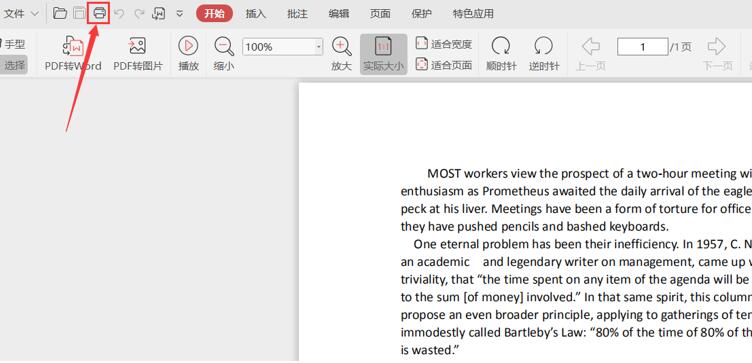This screenshot has width=752, height=363.
Task: Rotate page 逆时针 counterclockwise
Action: 544,54
